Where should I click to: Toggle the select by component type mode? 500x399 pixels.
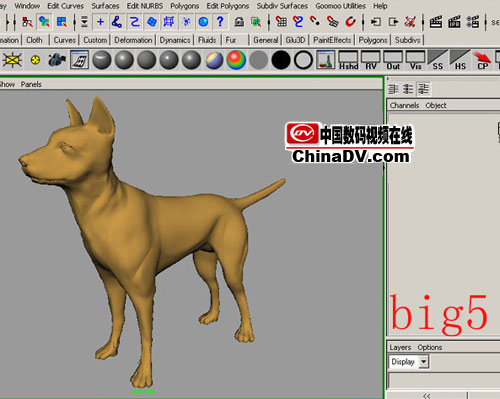pyautogui.click(x=62, y=22)
